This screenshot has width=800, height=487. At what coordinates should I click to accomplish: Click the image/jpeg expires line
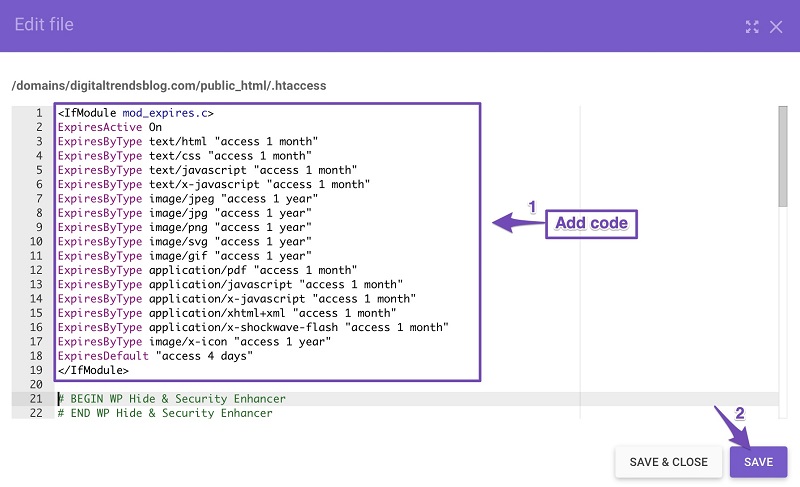[188, 198]
